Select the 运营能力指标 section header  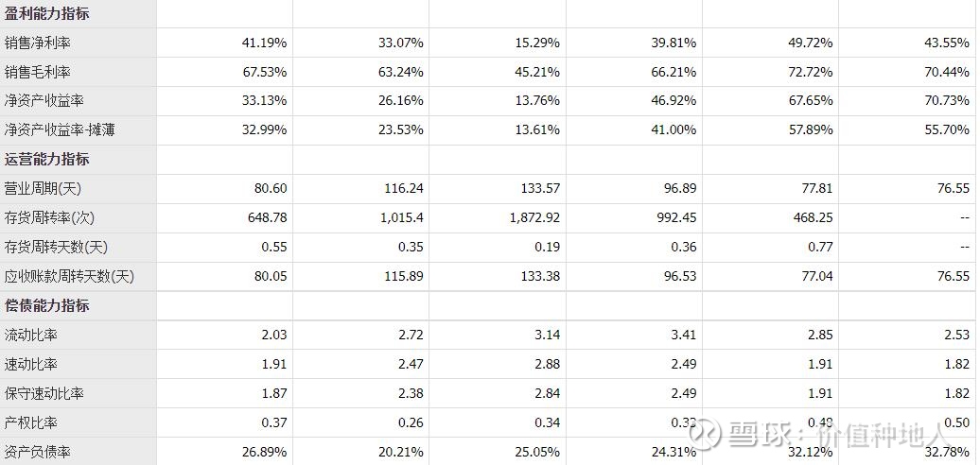47,159
